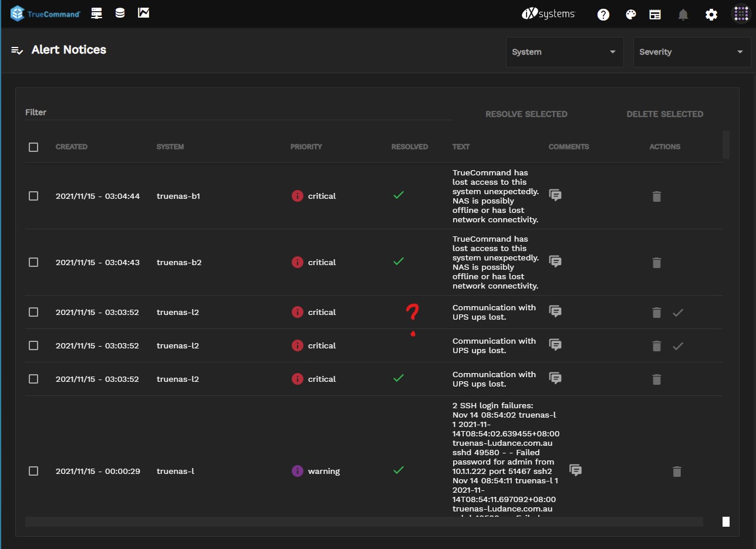Screen dimensions: 756x549
Task: Open the systems server icon in top bar
Action: (97, 13)
